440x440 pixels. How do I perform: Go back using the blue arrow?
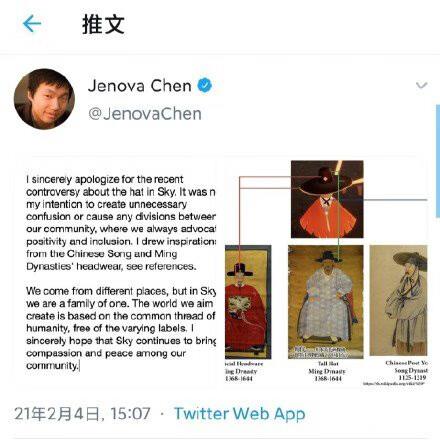coord(32,24)
